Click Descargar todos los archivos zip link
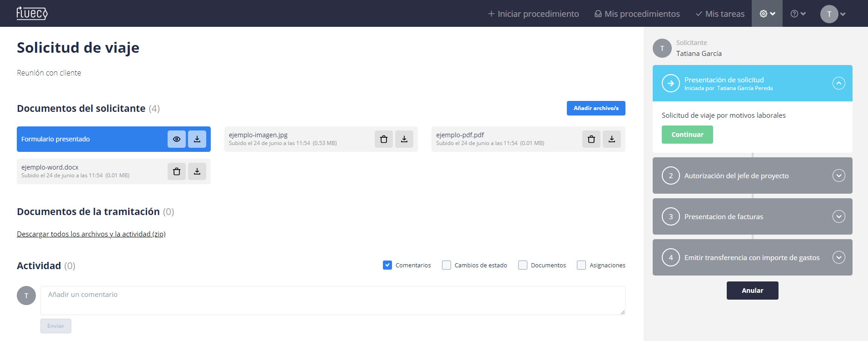The width and height of the screenshot is (868, 341). (91, 234)
